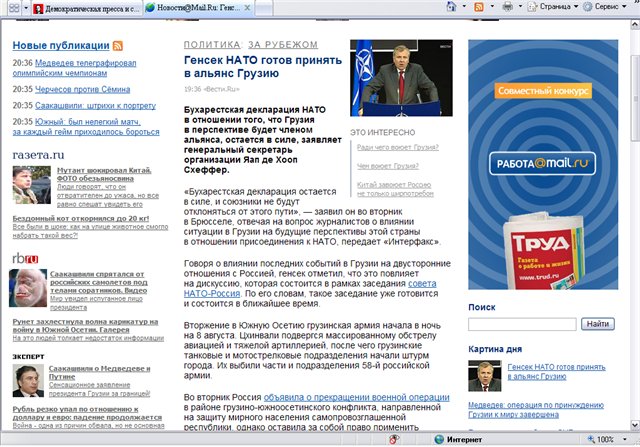Viewport: 640px width, 447px height.
Task: Open Рубль резко упал по отношению link
Action: coord(87,413)
